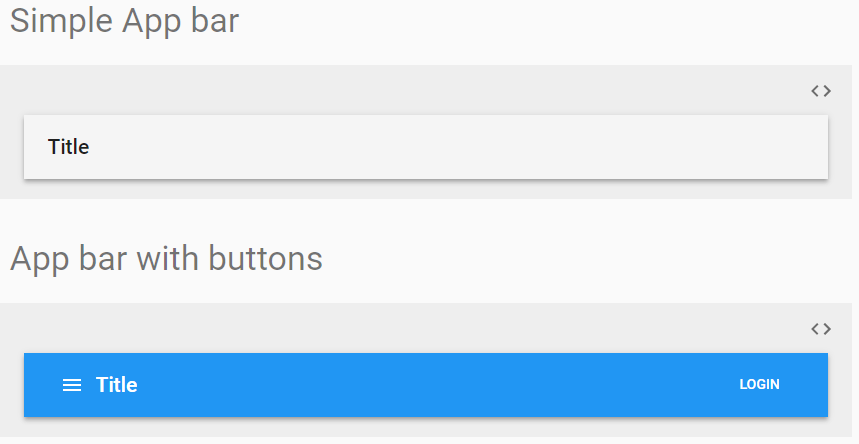Show source code for App bar with buttons demo

pos(821,328)
